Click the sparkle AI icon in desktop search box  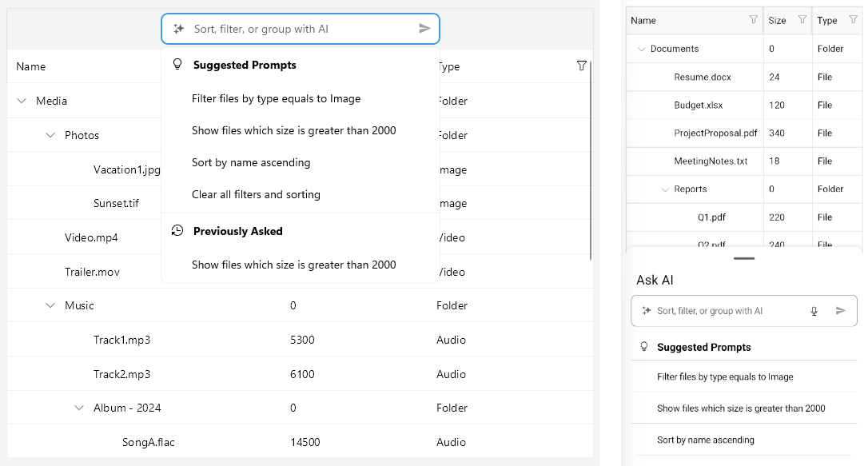[178, 29]
